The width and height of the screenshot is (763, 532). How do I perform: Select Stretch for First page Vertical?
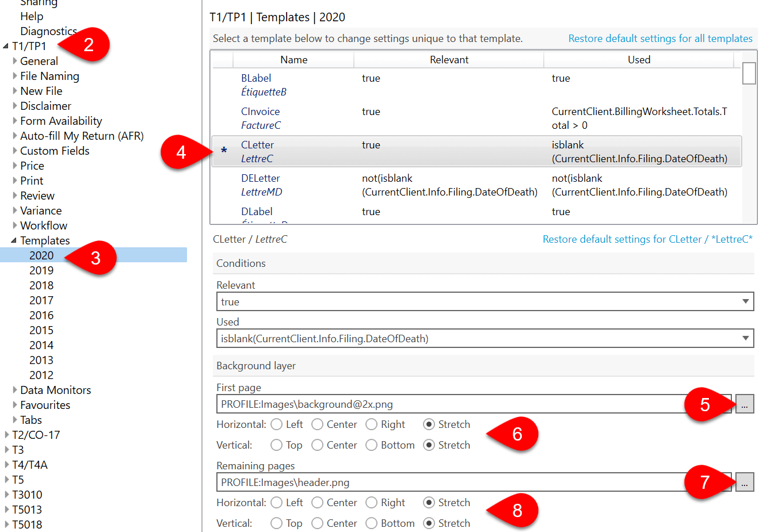click(429, 445)
